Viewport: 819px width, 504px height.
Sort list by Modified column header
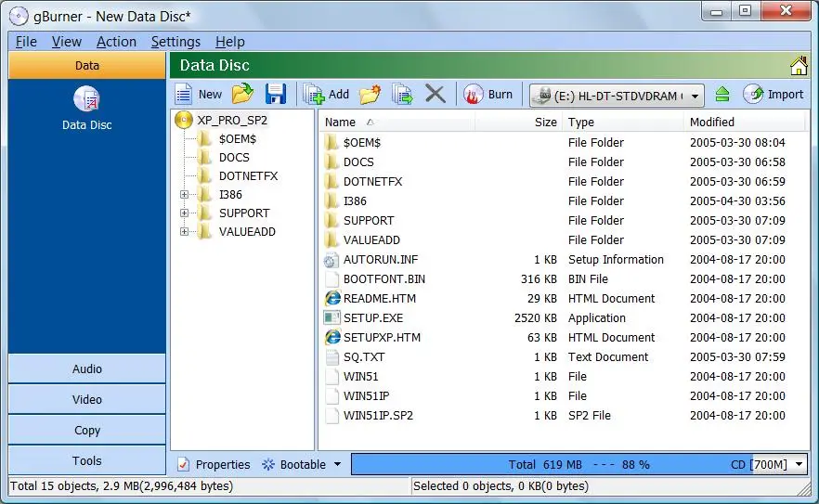click(x=712, y=123)
